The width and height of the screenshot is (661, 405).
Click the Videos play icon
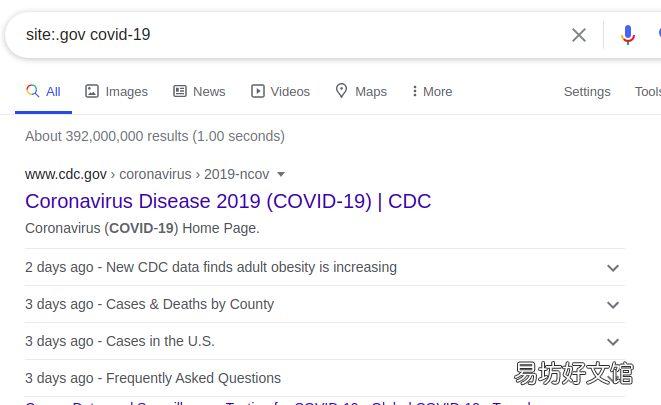pyautogui.click(x=258, y=91)
